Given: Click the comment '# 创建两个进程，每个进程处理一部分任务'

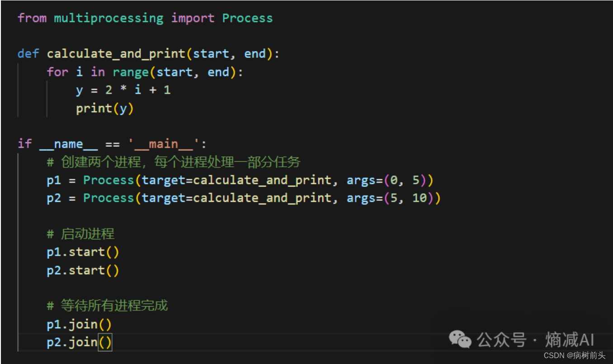Looking at the screenshot, I should 174,162.
